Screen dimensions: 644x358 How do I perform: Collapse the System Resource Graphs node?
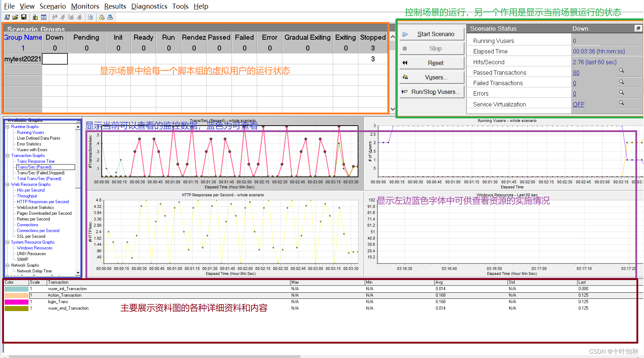coord(7,242)
